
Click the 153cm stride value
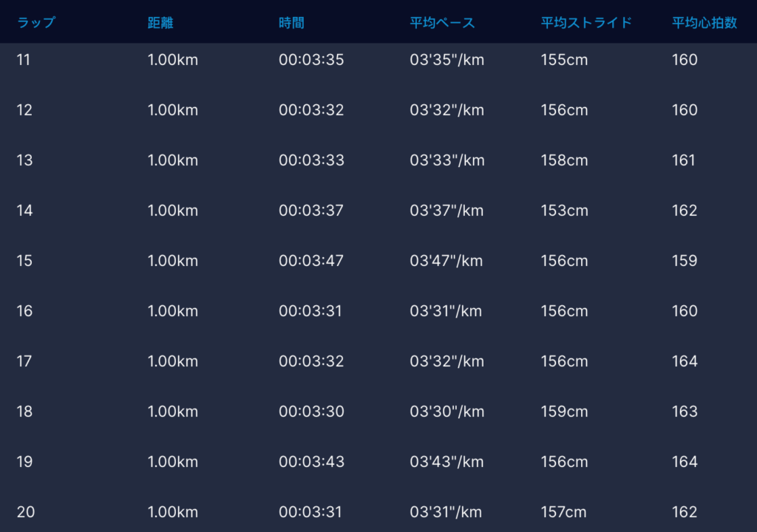tap(564, 211)
